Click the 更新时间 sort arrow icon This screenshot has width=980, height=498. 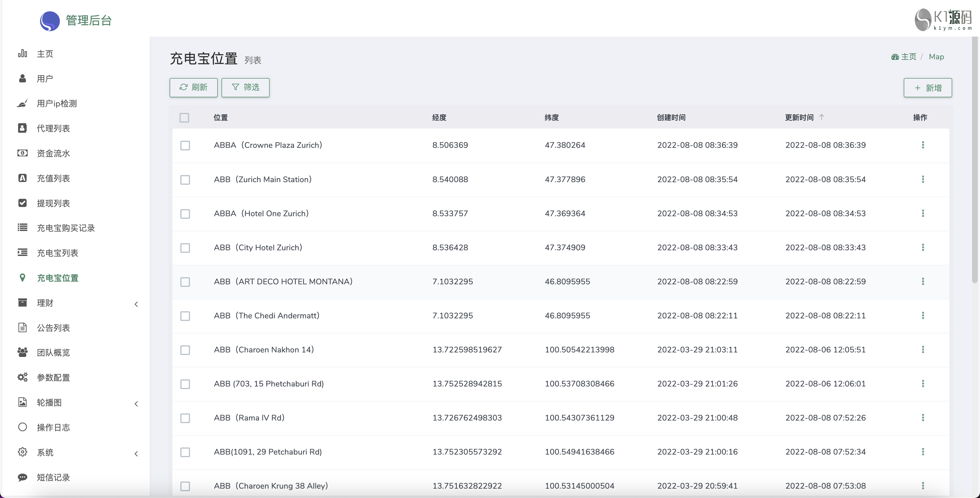[821, 117]
